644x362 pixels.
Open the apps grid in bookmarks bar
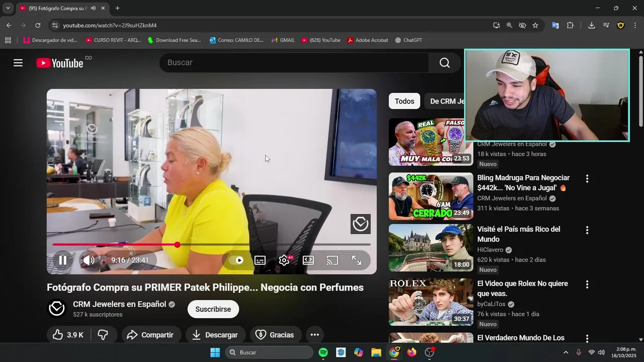(x=8, y=40)
